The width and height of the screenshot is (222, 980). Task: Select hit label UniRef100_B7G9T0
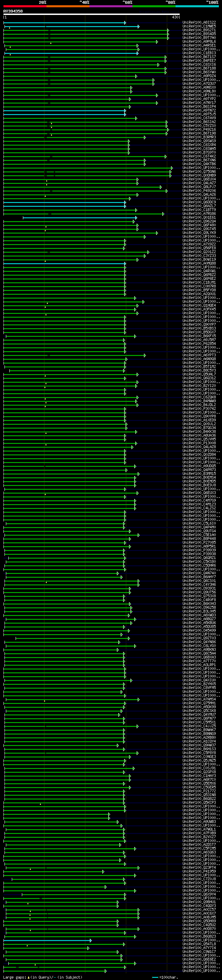tap(199, 153)
